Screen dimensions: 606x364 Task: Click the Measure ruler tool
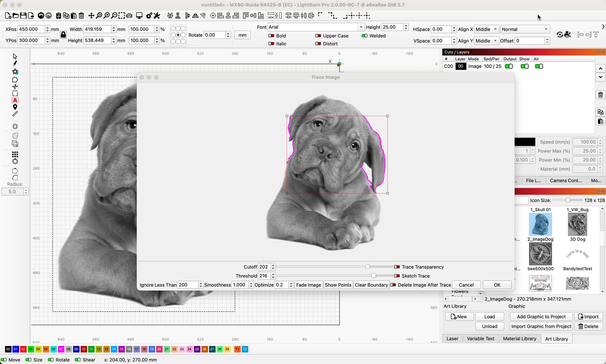15,114
